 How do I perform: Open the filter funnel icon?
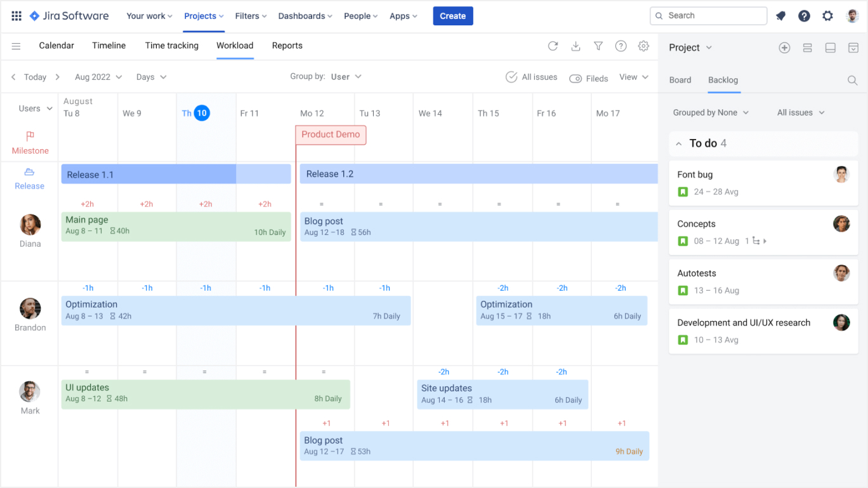[598, 46]
